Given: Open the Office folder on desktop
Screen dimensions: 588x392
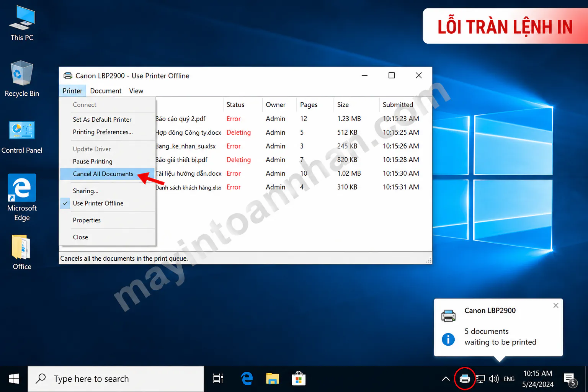Looking at the screenshot, I should click(x=22, y=253).
